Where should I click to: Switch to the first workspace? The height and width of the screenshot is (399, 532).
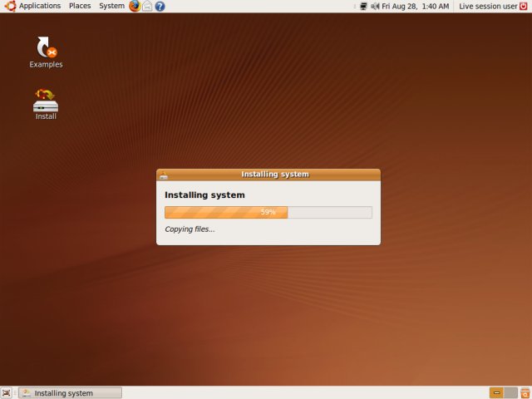pyautogui.click(x=496, y=393)
